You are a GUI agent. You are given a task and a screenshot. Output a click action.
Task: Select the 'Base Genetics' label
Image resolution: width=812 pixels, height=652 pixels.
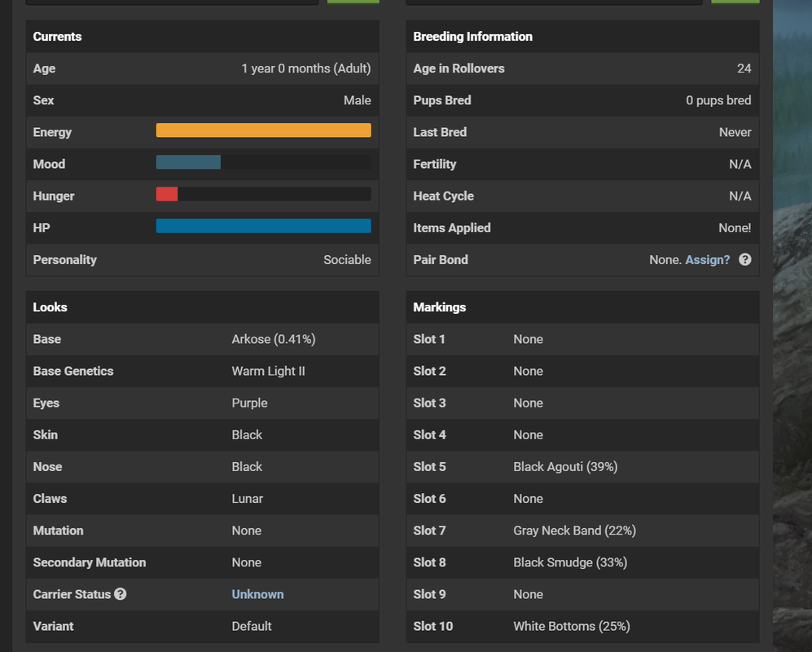point(73,371)
